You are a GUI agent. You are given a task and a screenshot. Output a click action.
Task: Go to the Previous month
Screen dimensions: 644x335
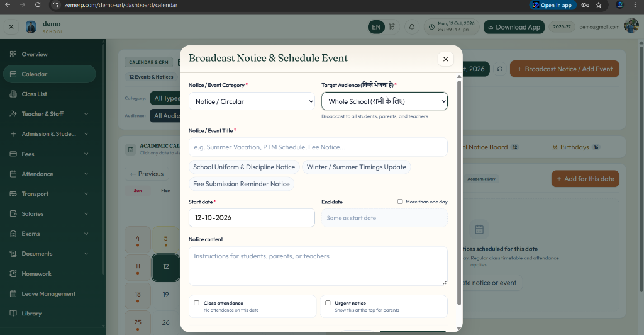tap(147, 174)
